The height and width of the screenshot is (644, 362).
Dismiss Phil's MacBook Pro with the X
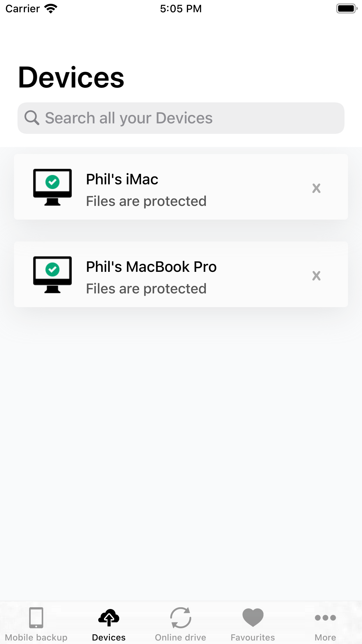pyautogui.click(x=317, y=276)
